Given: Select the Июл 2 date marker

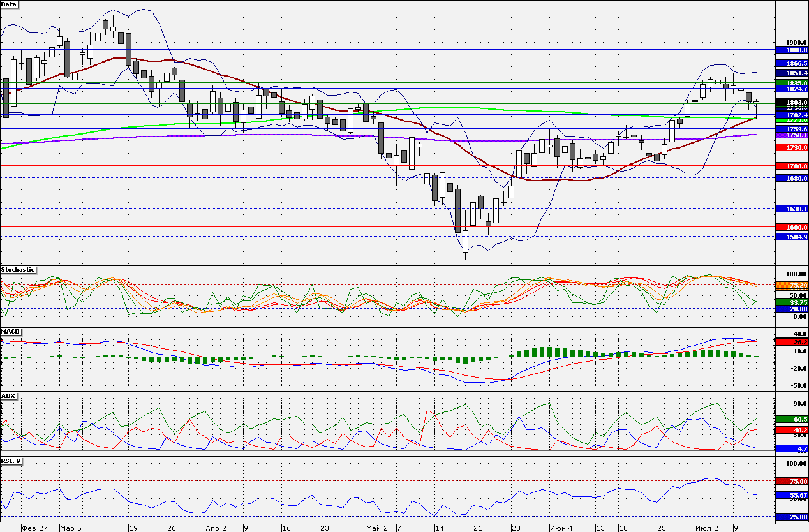Looking at the screenshot, I should [x=708, y=528].
